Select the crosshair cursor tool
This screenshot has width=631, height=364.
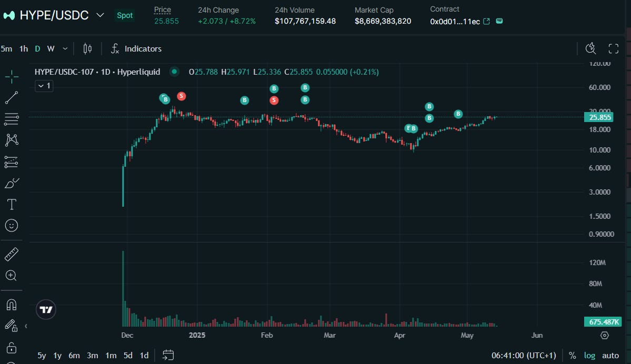click(x=12, y=76)
